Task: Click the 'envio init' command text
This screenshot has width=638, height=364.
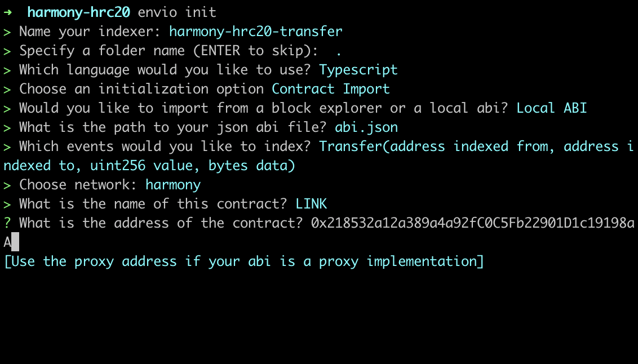Action: tap(177, 12)
